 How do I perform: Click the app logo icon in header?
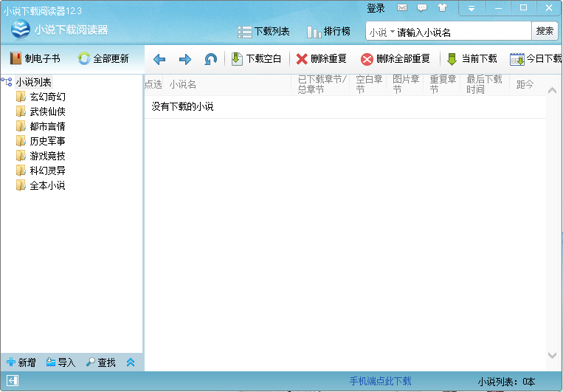pyautogui.click(x=21, y=29)
